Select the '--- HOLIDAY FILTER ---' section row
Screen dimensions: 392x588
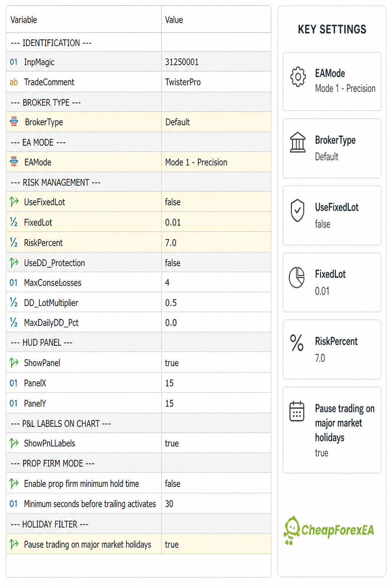(x=139, y=524)
